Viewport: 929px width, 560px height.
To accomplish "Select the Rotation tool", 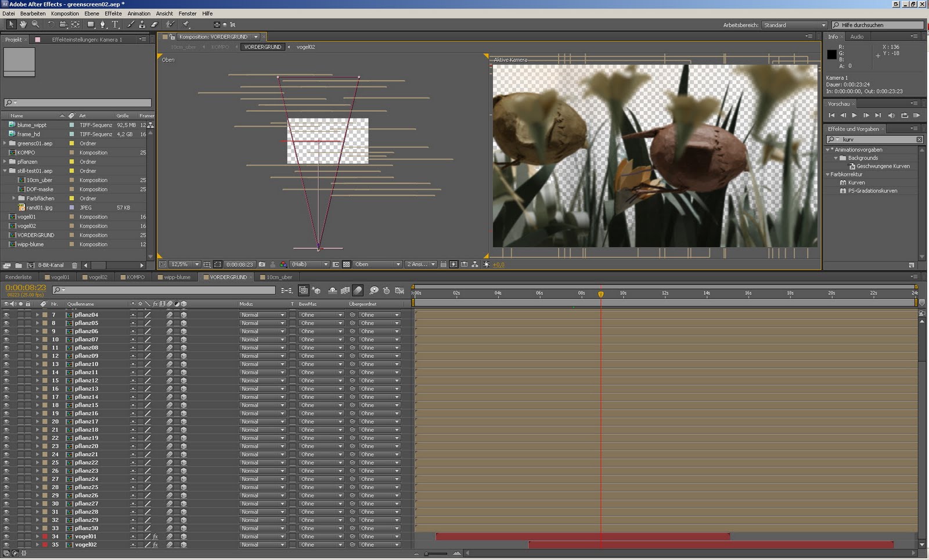I will [x=51, y=24].
